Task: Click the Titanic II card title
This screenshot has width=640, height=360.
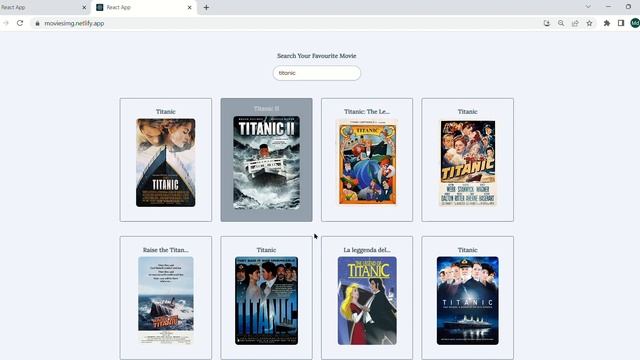Action: pos(267,109)
